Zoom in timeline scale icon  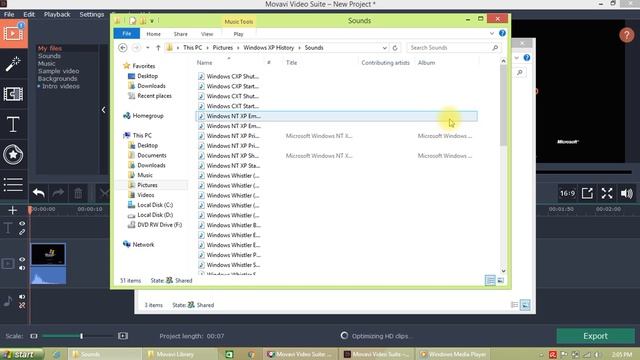pos(123,336)
